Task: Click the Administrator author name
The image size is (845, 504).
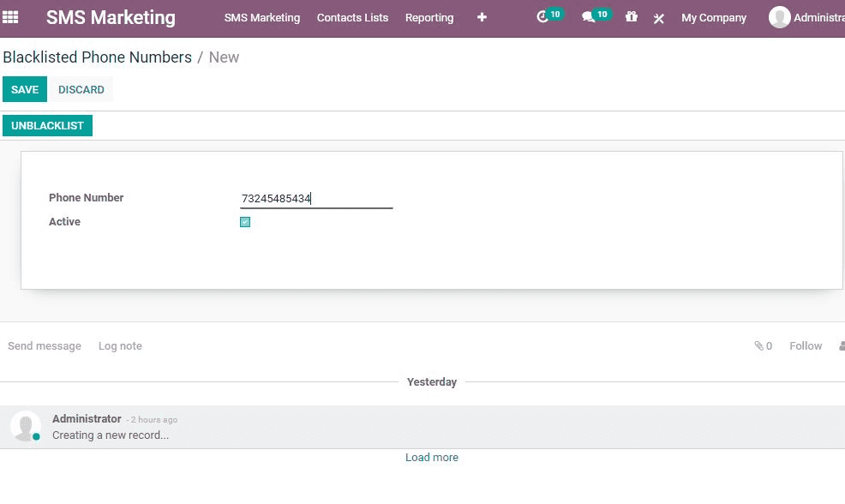Action: tap(87, 419)
